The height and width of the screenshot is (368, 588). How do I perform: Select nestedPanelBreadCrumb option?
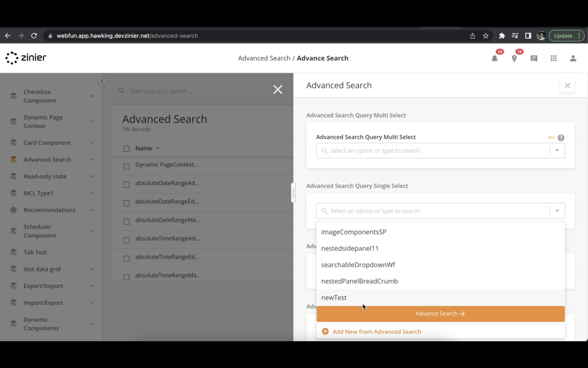[x=441, y=281]
